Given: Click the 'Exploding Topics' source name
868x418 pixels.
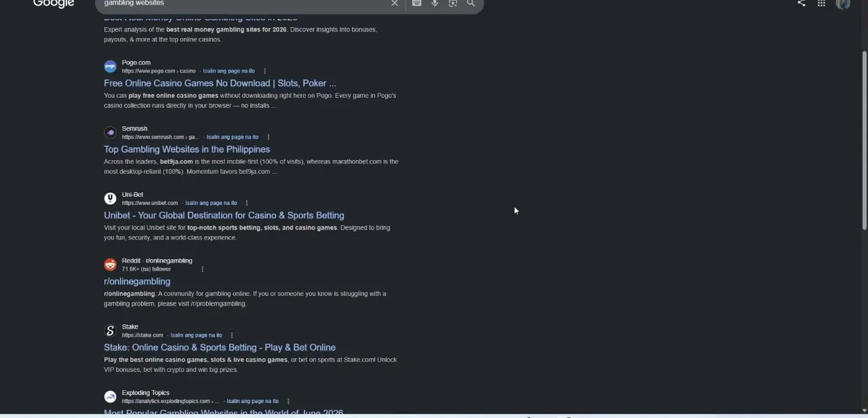Looking at the screenshot, I should (x=145, y=393).
